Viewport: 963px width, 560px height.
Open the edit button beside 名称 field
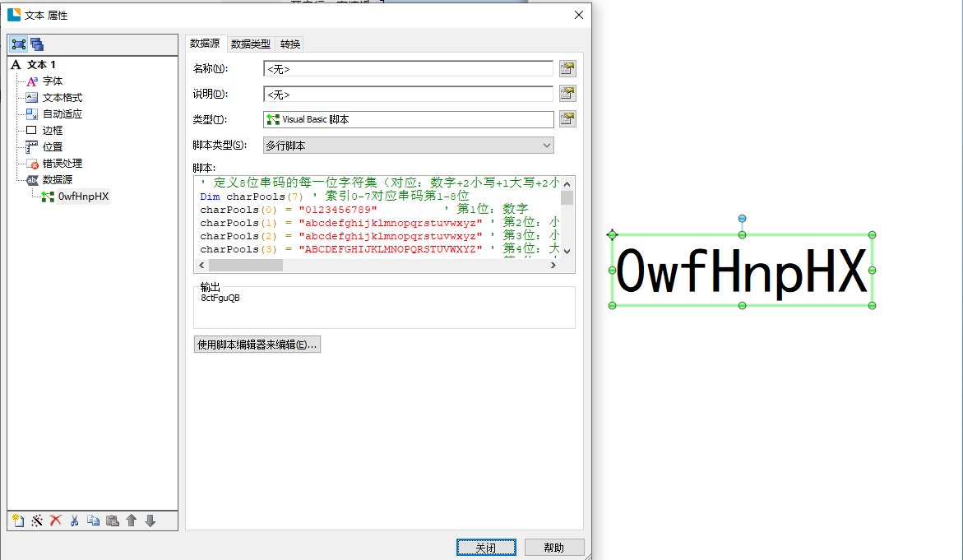pos(567,68)
